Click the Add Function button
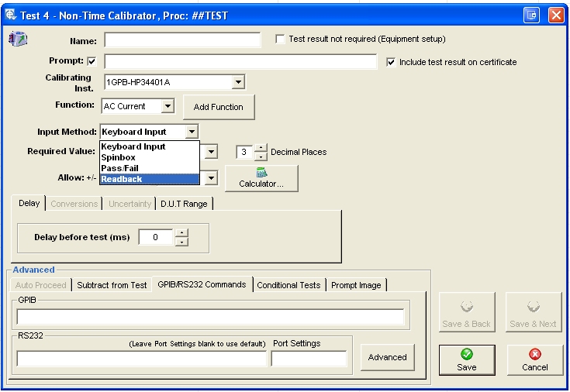This screenshot has width=570, height=392. [218, 107]
